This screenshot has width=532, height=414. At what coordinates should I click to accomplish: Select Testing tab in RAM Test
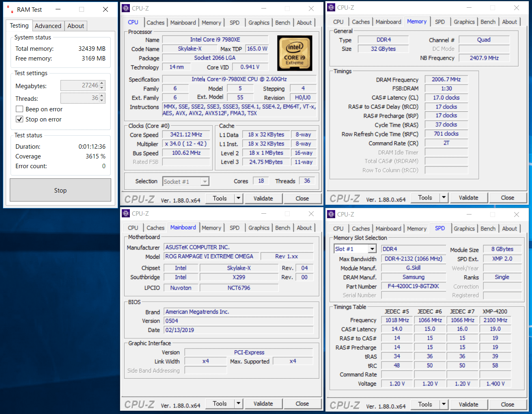pyautogui.click(x=19, y=25)
